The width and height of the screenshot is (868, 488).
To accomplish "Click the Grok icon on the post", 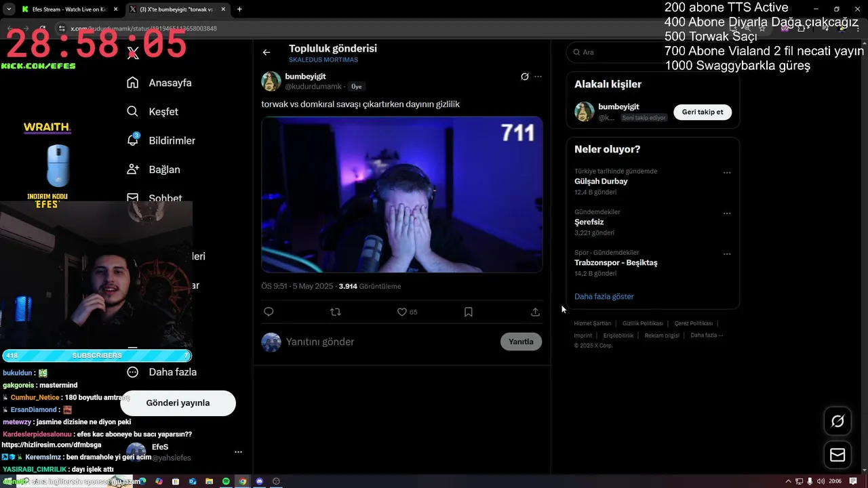I will point(524,77).
